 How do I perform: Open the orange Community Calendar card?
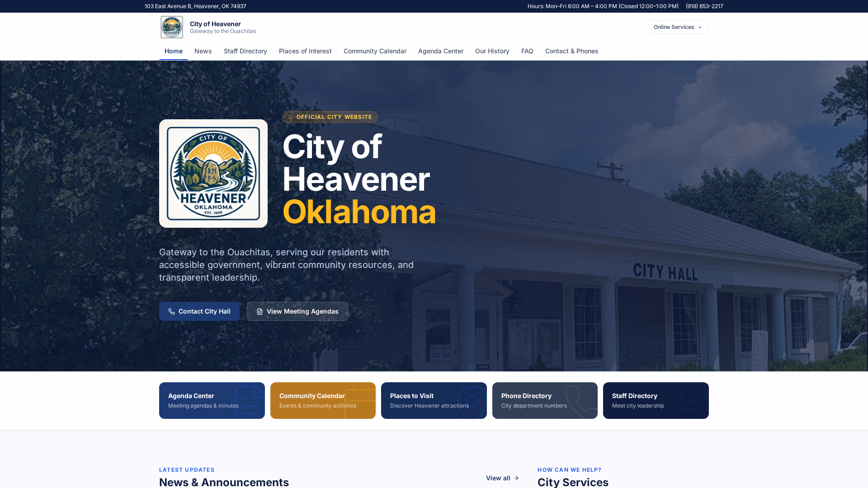click(x=323, y=400)
